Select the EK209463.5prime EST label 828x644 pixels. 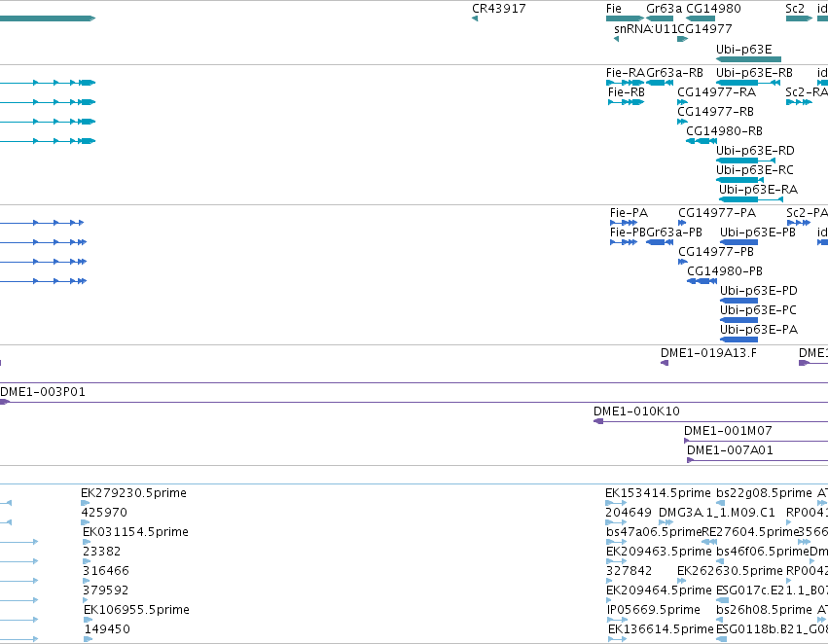pyautogui.click(x=659, y=553)
